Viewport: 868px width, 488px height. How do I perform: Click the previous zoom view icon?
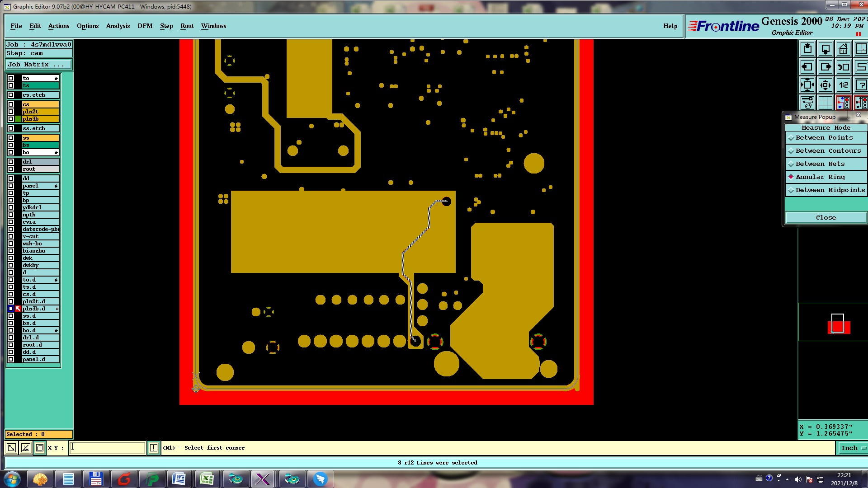coord(843,67)
